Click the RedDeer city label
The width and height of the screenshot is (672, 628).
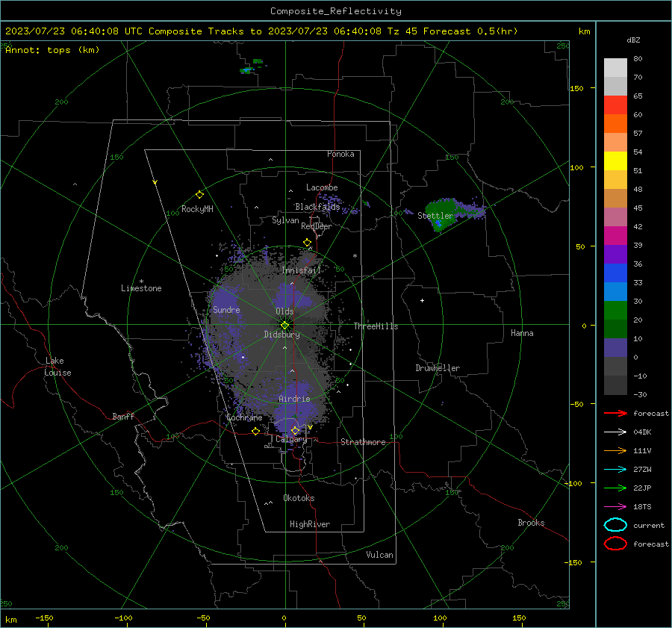coord(317,226)
